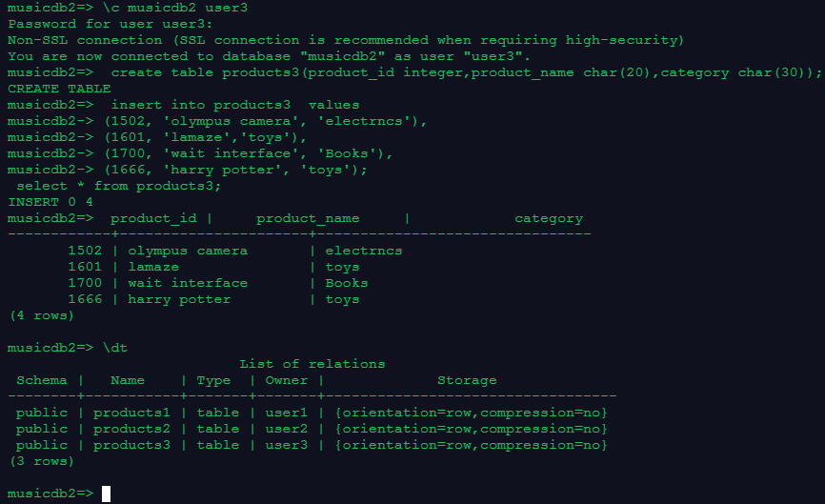Click the category column header in query results
This screenshot has width=825, height=504.
(548, 218)
